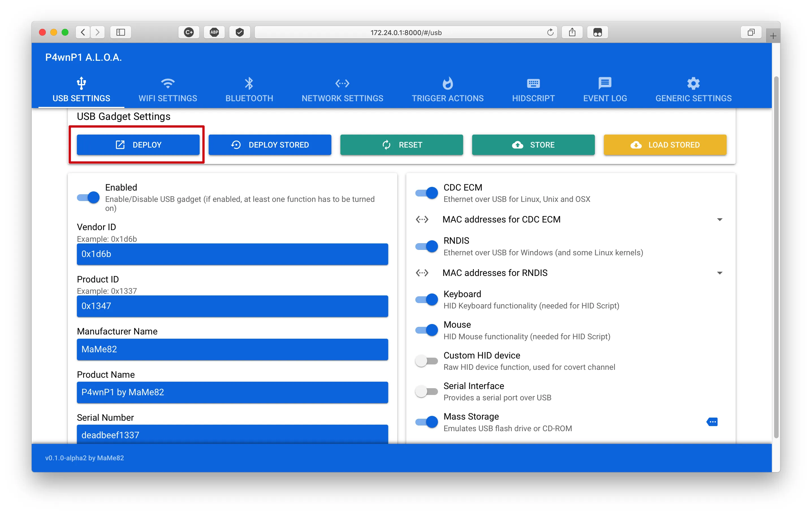Click the Safari share icon
Screen dimensions: 812x514
tap(572, 33)
